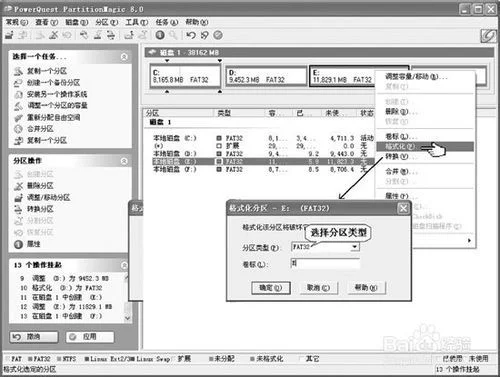Choose 合并 in context menu
The height and width of the screenshot is (377, 500).
coord(425,172)
